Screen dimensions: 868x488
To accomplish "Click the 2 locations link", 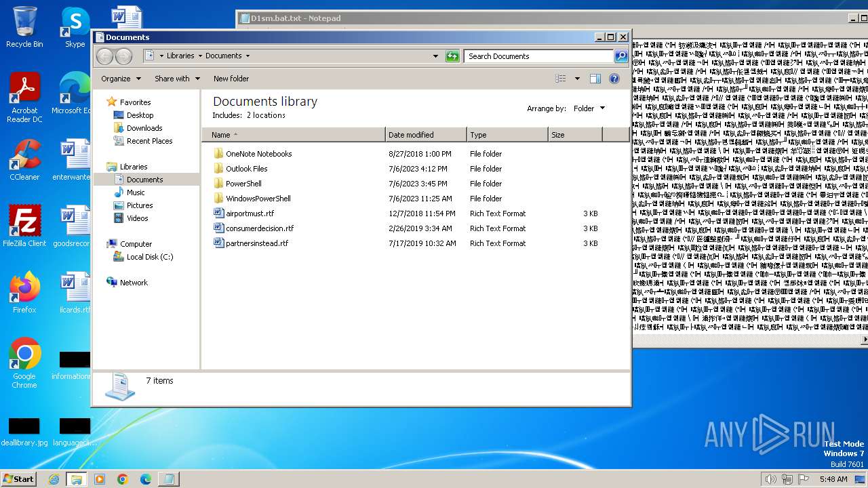I will [x=266, y=115].
